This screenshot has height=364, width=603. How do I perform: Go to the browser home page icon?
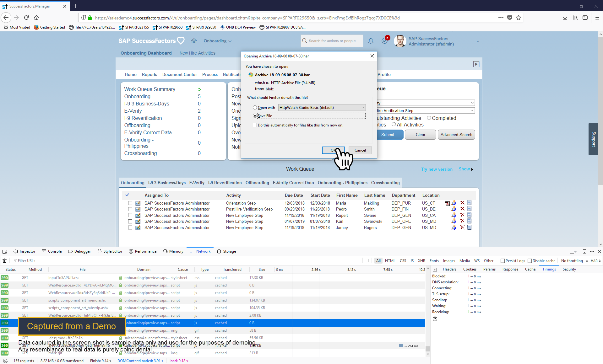[x=36, y=18]
